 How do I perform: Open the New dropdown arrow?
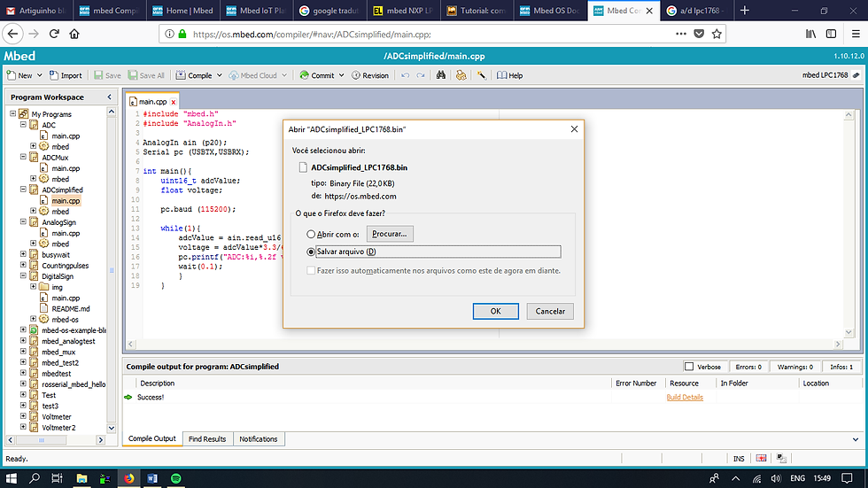[40, 75]
